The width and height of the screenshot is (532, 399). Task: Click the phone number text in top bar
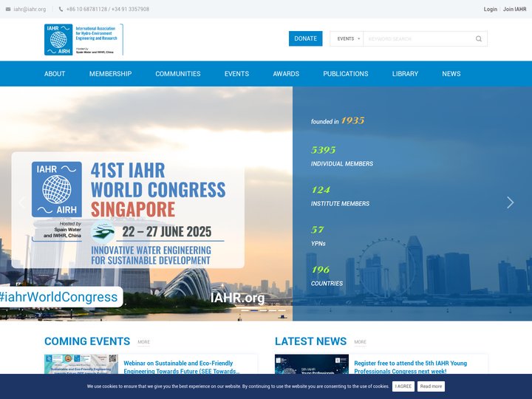pyautogui.click(x=108, y=9)
